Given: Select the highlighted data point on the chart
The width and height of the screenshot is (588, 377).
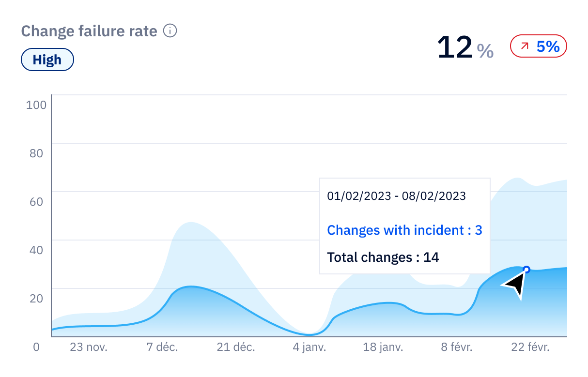Looking at the screenshot, I should pyautogui.click(x=526, y=270).
